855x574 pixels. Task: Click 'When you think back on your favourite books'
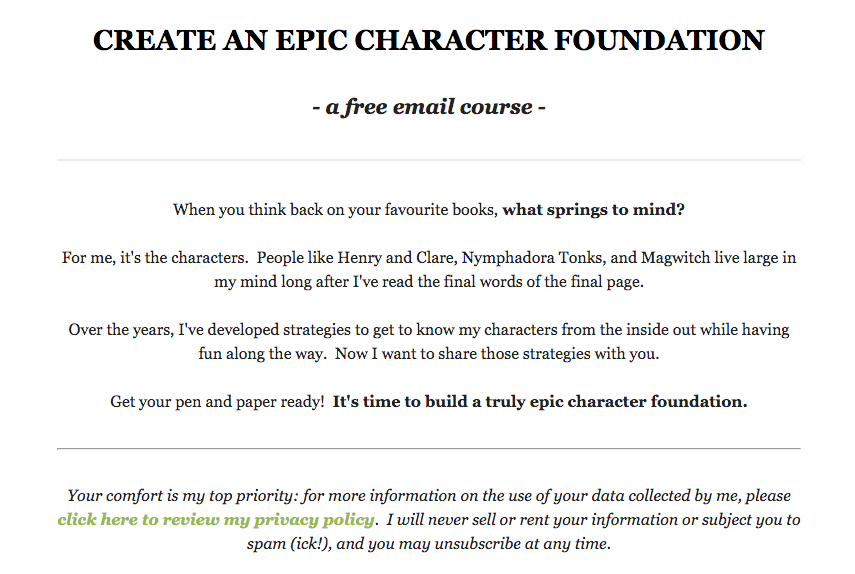pos(335,210)
